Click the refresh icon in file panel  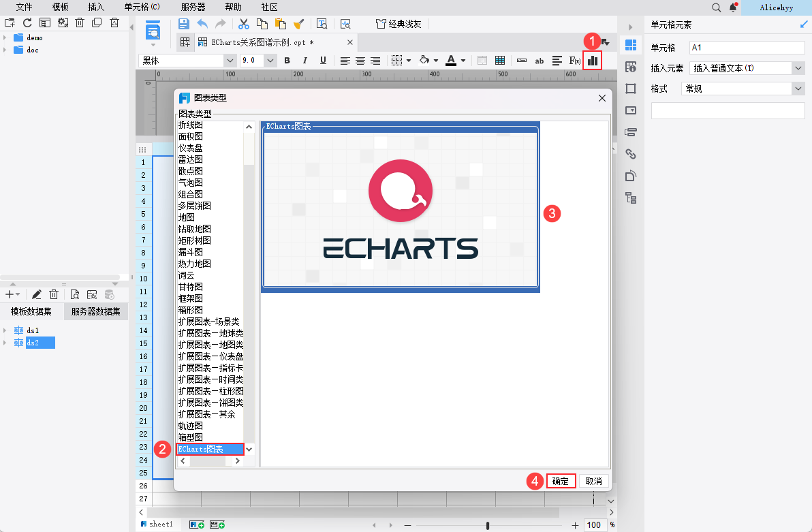(x=27, y=23)
